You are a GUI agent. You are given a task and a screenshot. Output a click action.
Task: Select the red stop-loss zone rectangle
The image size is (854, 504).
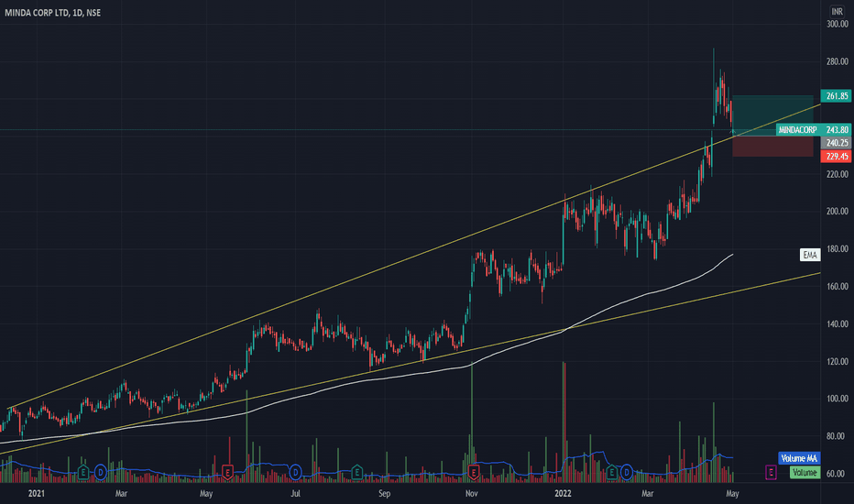tap(772, 146)
